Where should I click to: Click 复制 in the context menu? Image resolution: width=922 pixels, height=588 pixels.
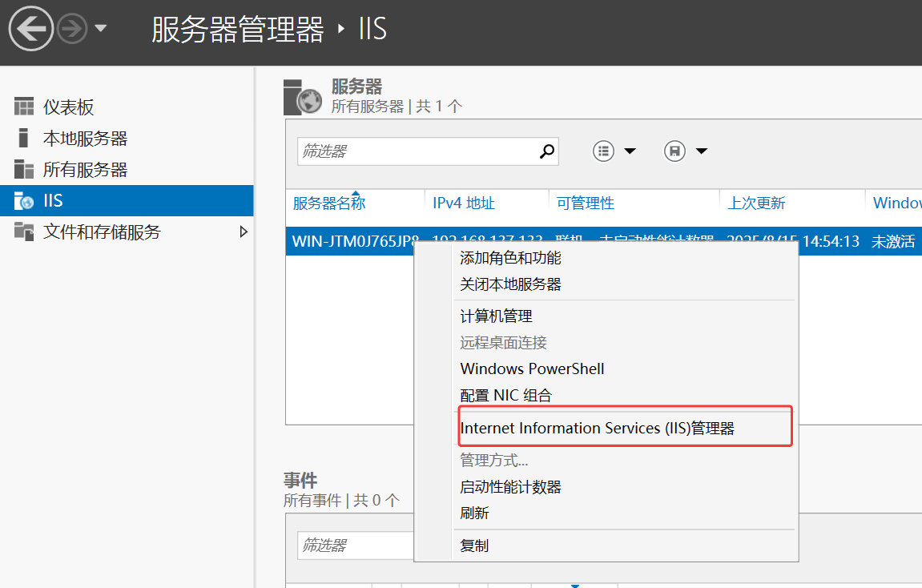click(x=474, y=546)
